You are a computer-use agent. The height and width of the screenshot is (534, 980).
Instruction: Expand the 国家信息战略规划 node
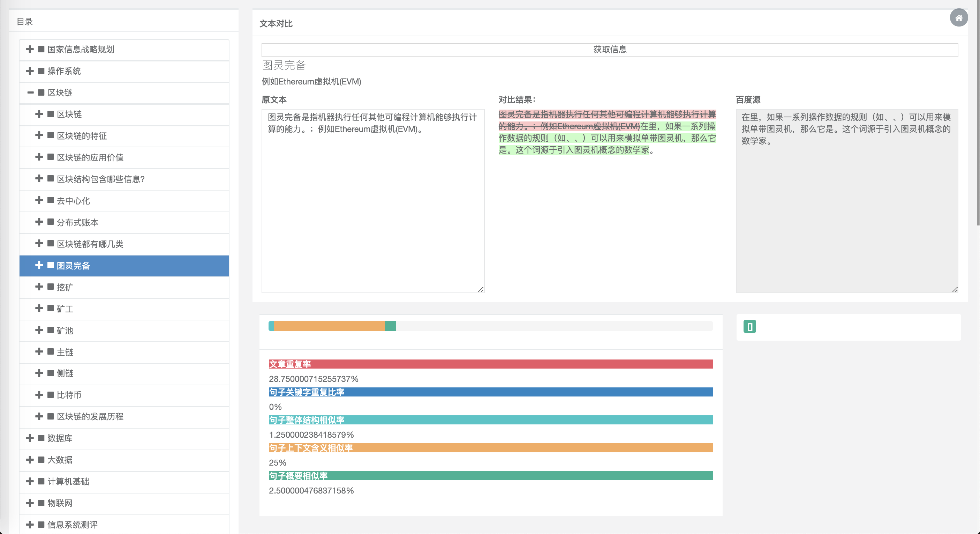(x=30, y=49)
